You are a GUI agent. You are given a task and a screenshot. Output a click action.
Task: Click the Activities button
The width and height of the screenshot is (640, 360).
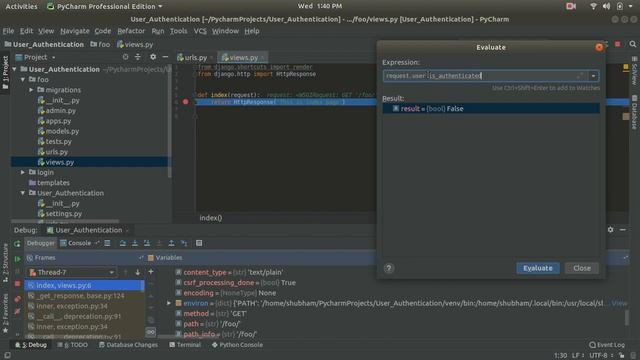pos(21,6)
